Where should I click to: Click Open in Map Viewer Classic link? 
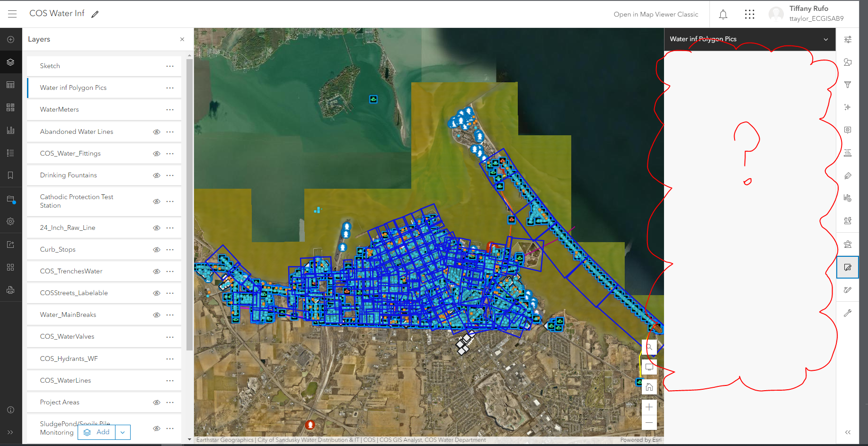point(656,14)
